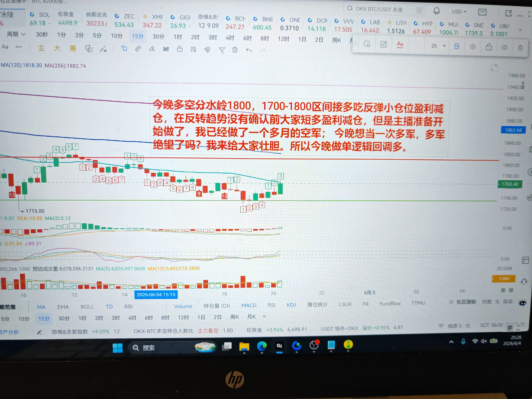Click the fullscreen chart expand icon
Viewport: 532px width, 399px height.
(494, 68)
